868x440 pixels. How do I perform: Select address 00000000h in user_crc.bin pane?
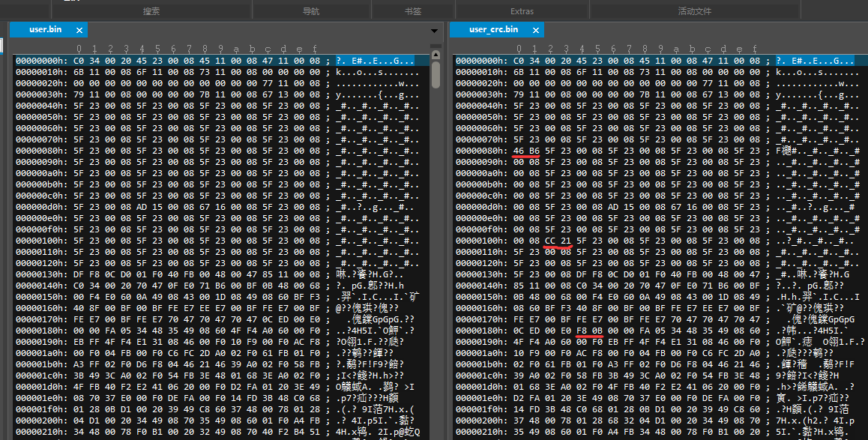click(482, 61)
